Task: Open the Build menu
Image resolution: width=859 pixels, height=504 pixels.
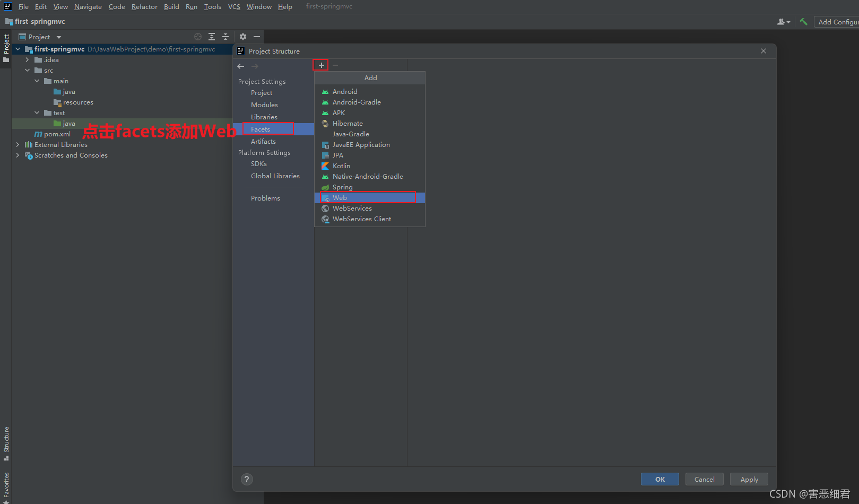Action: click(x=171, y=6)
